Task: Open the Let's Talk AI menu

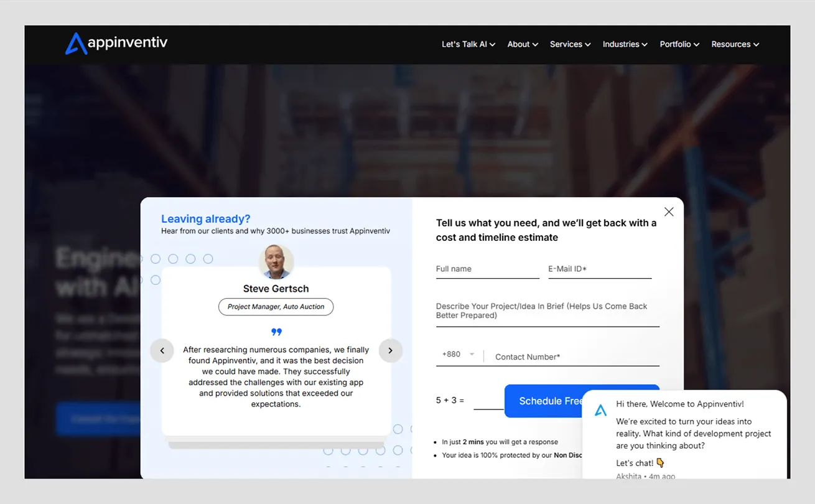Action: [x=468, y=44]
